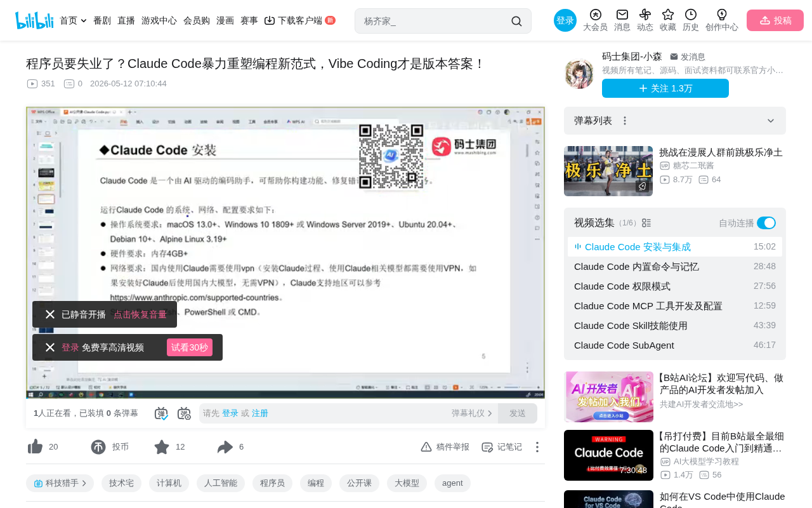Open the more options three-dot menu below video

pyautogui.click(x=537, y=447)
